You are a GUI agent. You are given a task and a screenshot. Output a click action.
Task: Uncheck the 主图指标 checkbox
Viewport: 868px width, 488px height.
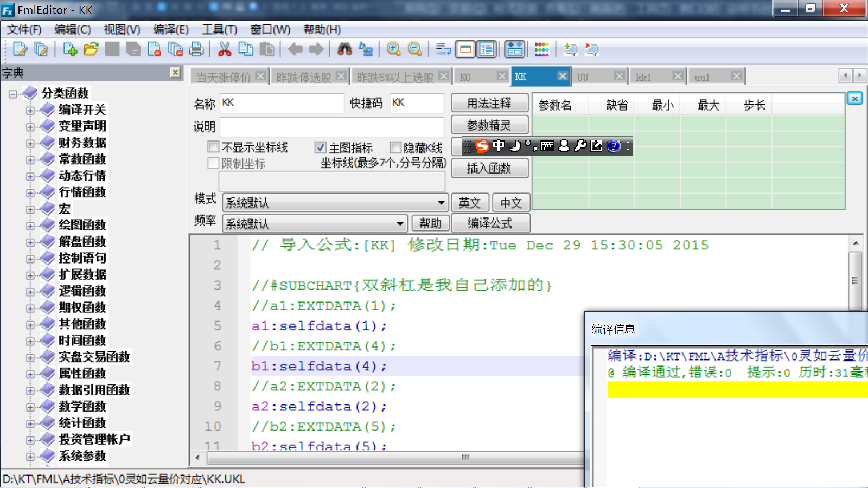[x=320, y=147]
